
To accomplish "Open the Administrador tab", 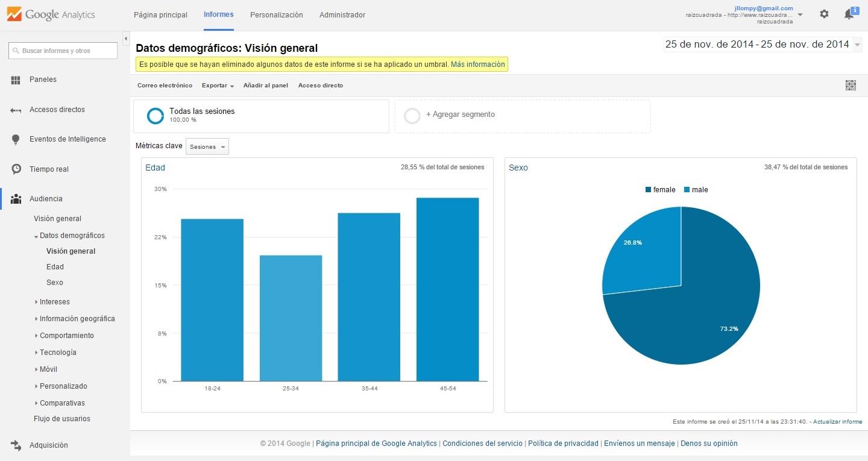I will tap(342, 15).
